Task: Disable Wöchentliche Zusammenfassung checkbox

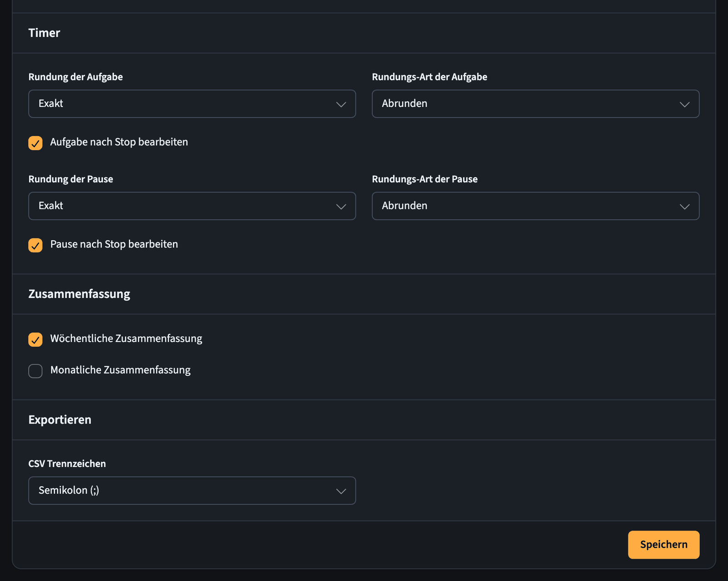Action: click(35, 339)
